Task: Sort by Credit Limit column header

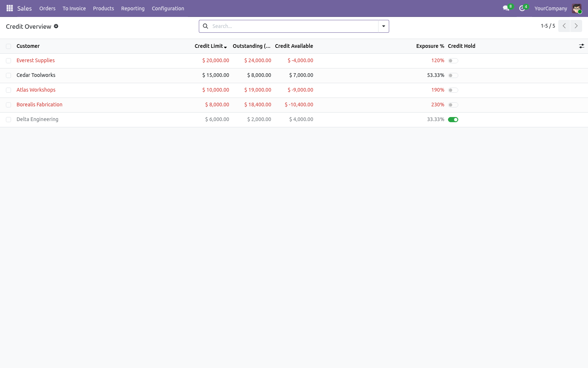Action: click(209, 46)
